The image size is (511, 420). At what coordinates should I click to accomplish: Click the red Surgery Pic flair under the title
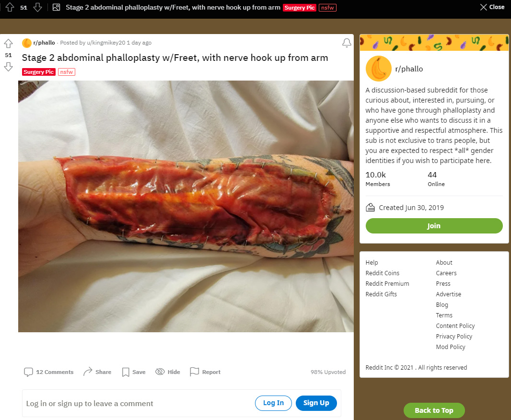click(x=39, y=72)
